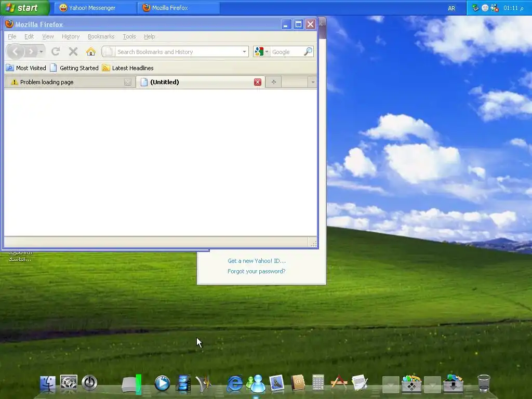Open the History menu
The width and height of the screenshot is (532, 399).
[71, 36]
